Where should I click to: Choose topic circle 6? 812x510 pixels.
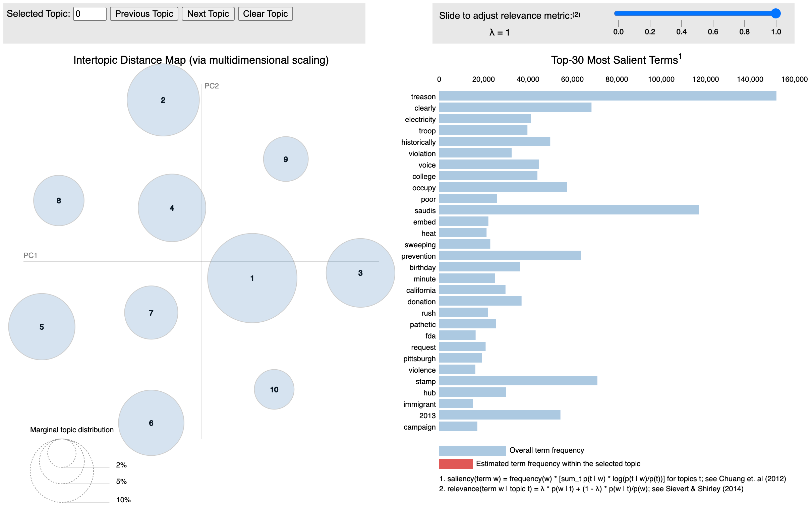[151, 423]
